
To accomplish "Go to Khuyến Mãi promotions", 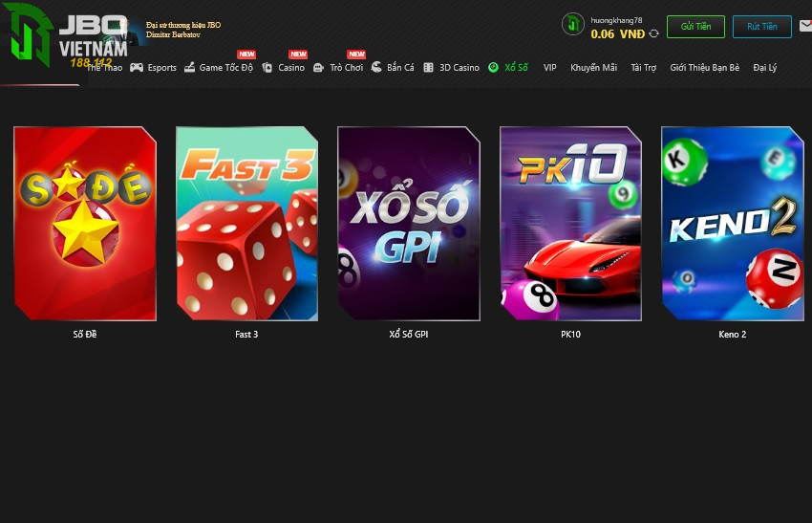I will point(593,67).
